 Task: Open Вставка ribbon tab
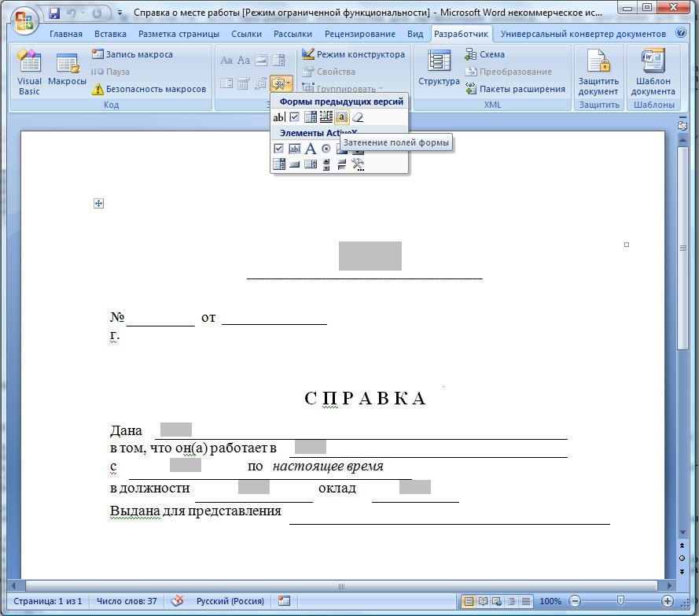(x=110, y=34)
